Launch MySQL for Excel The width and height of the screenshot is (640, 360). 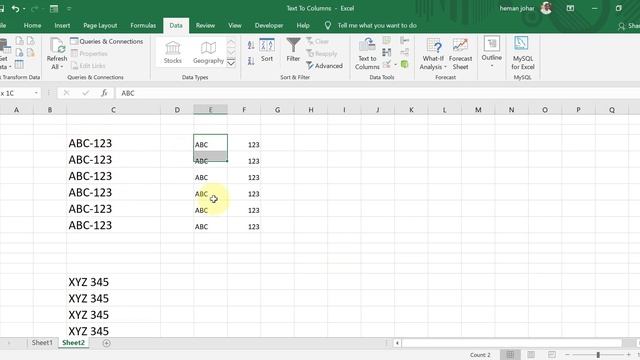pyautogui.click(x=522, y=53)
